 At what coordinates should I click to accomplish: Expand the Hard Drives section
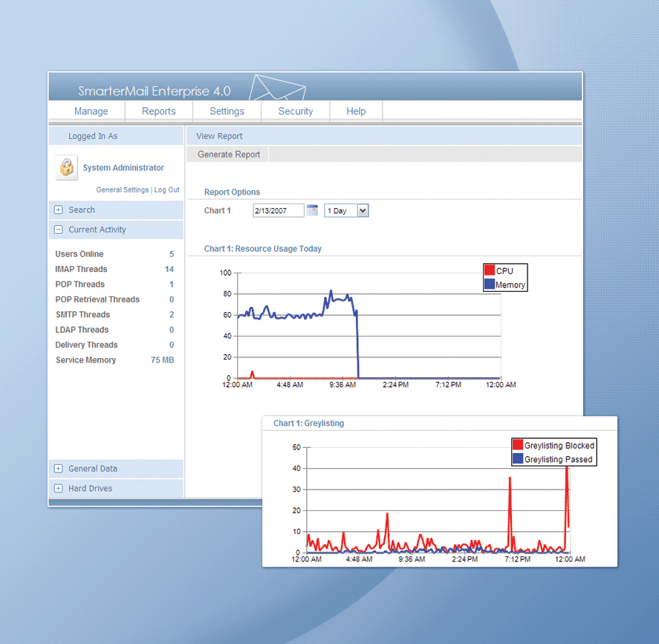(x=59, y=489)
